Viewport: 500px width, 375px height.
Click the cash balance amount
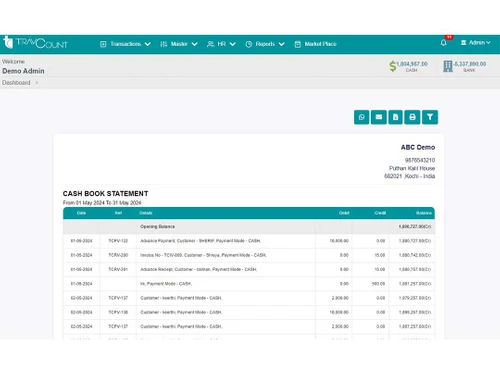click(412, 64)
